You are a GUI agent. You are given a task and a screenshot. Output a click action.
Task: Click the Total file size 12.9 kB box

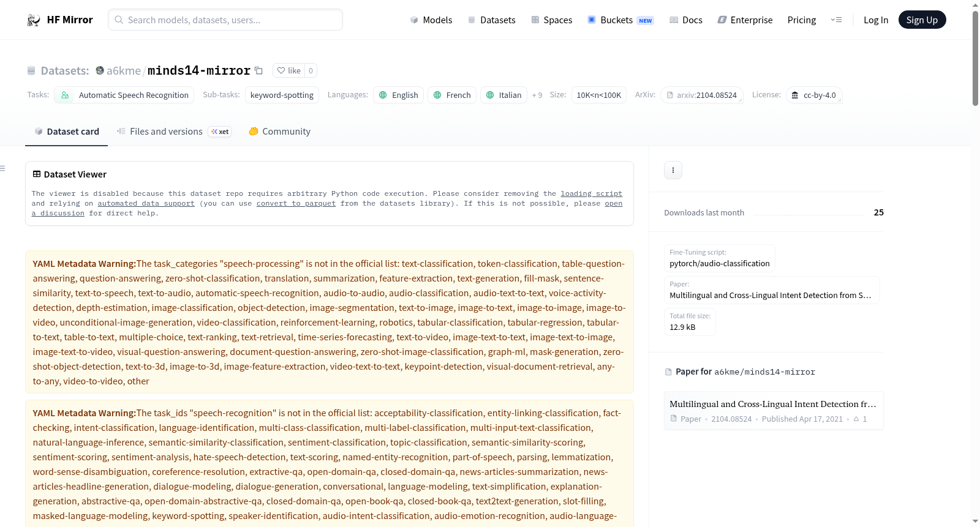coord(690,321)
